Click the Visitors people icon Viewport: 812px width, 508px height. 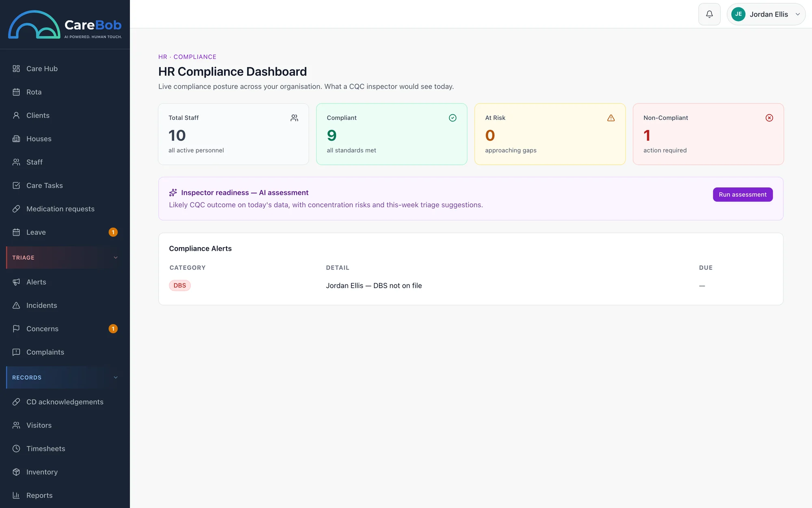(x=16, y=425)
